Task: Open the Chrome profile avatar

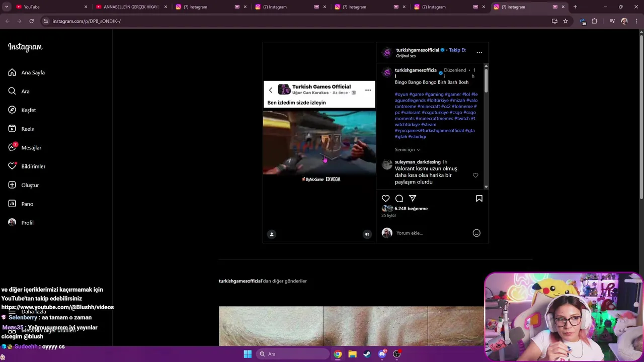Action: (x=624, y=21)
